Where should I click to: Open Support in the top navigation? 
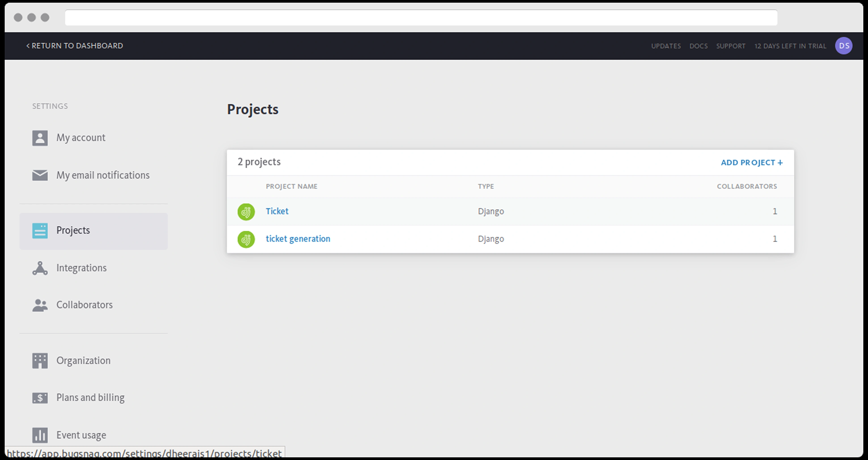coord(731,46)
